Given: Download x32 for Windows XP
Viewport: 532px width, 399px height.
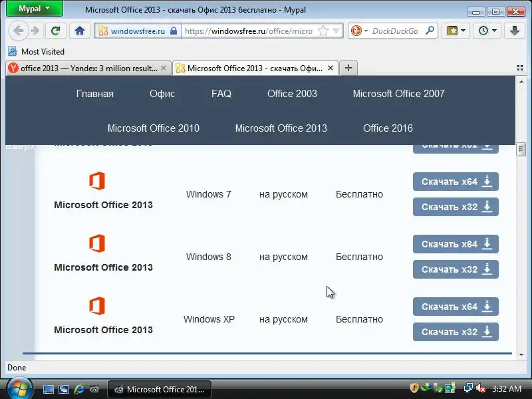Looking at the screenshot, I should [456, 331].
